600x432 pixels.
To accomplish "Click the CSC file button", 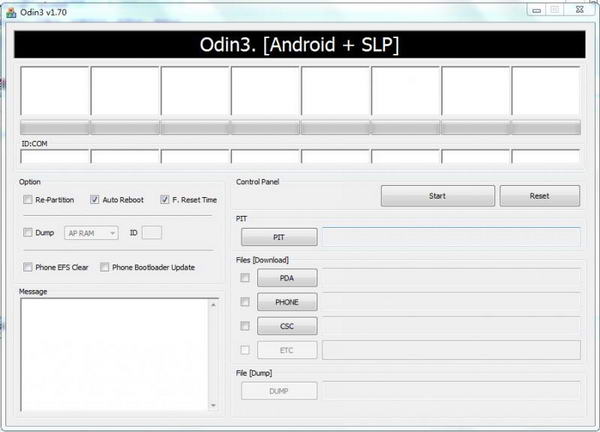I will (x=287, y=326).
